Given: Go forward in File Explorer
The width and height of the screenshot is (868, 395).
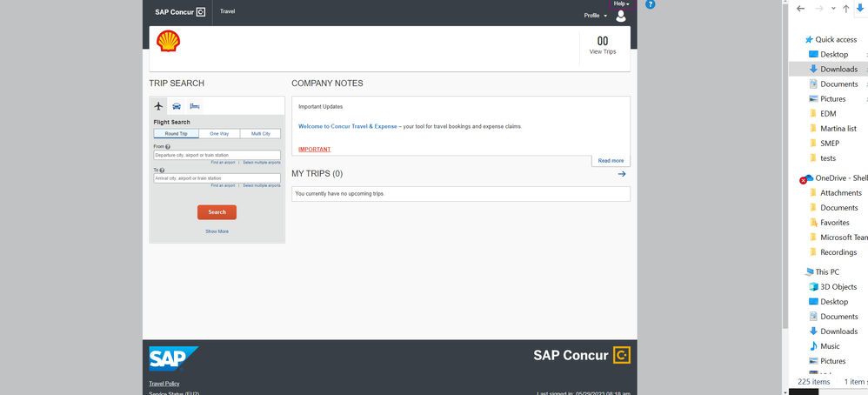Looking at the screenshot, I should [x=820, y=9].
